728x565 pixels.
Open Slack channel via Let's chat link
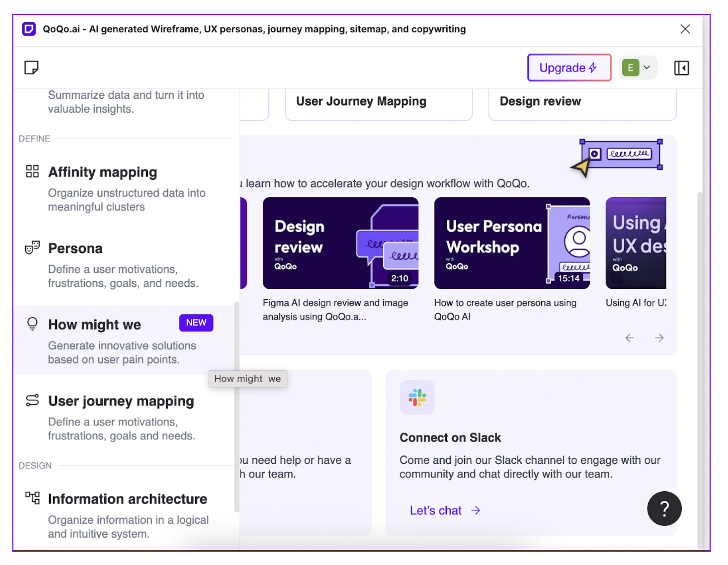point(436,510)
